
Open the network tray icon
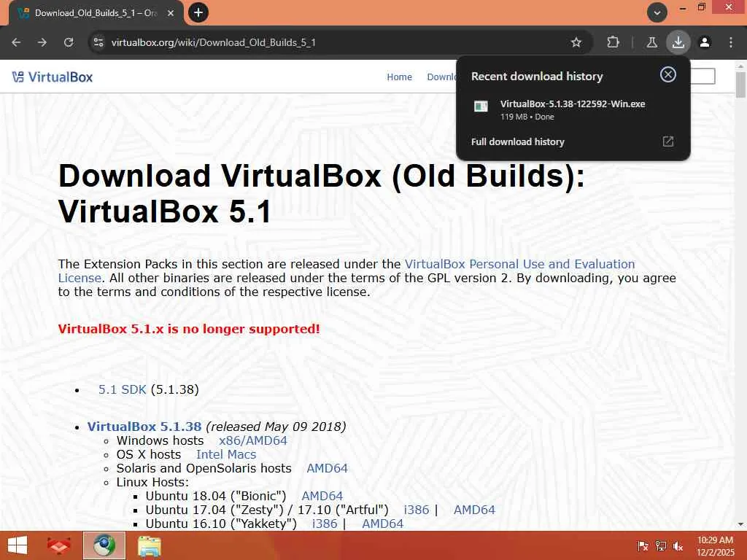click(x=661, y=545)
